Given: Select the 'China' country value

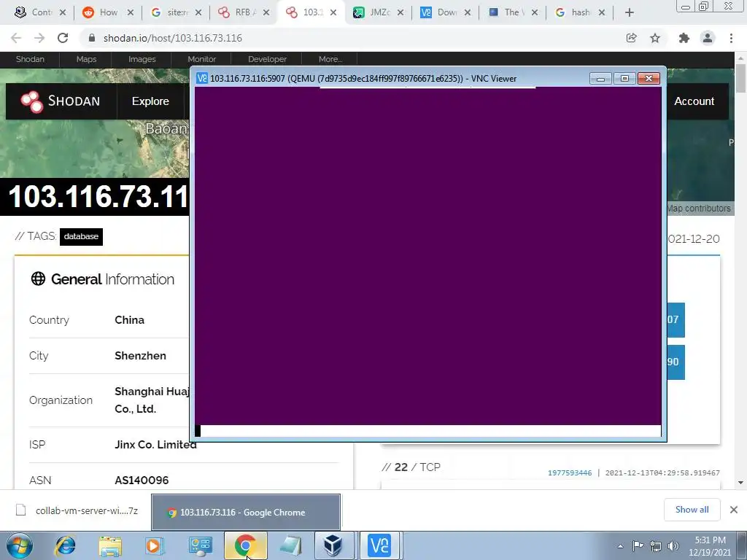Looking at the screenshot, I should [130, 320].
